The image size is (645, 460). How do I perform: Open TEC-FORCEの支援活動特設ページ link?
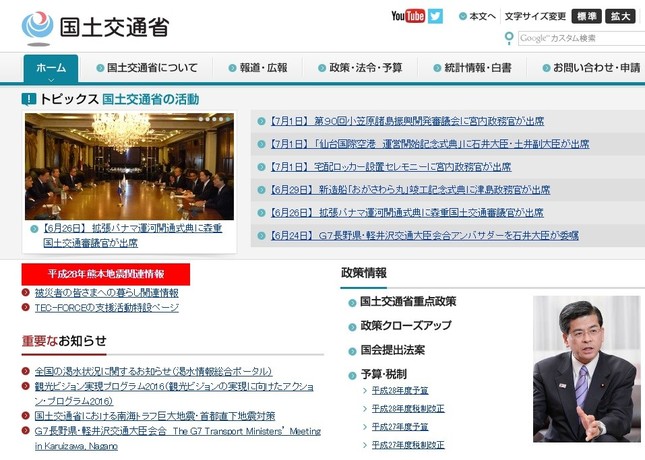(x=107, y=307)
